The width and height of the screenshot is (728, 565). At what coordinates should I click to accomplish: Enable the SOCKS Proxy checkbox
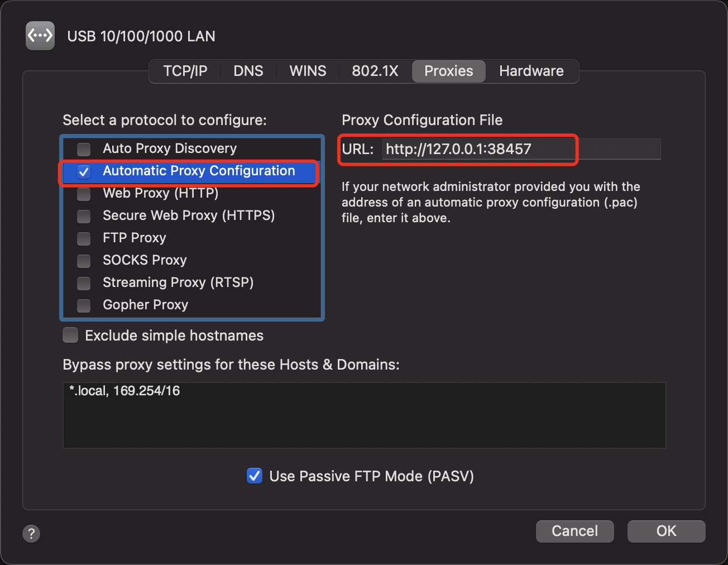(84, 261)
